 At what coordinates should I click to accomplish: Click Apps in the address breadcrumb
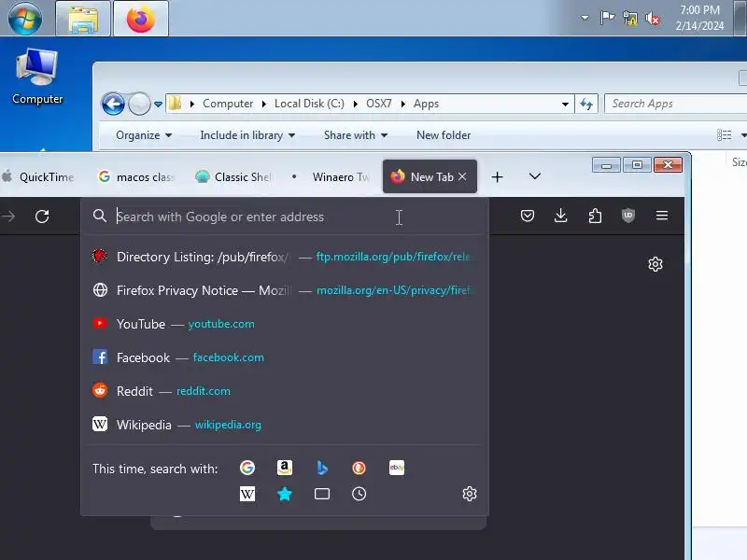pos(426,104)
